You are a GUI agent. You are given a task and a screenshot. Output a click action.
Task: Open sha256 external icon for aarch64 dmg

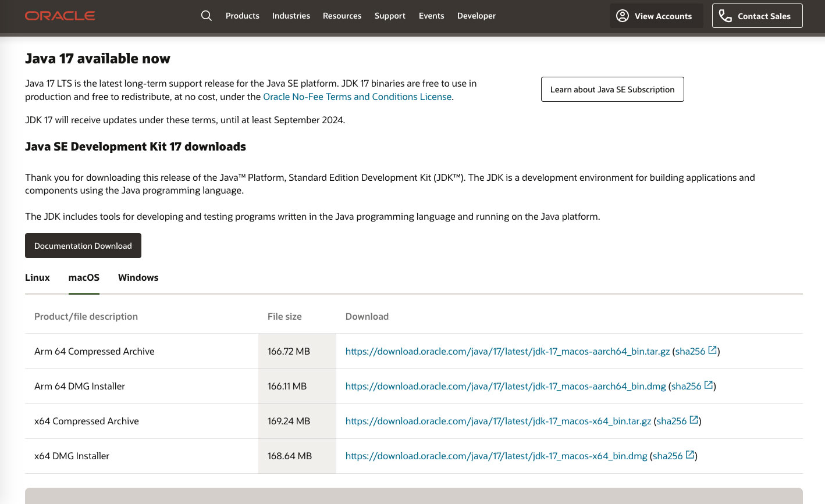[x=709, y=385]
